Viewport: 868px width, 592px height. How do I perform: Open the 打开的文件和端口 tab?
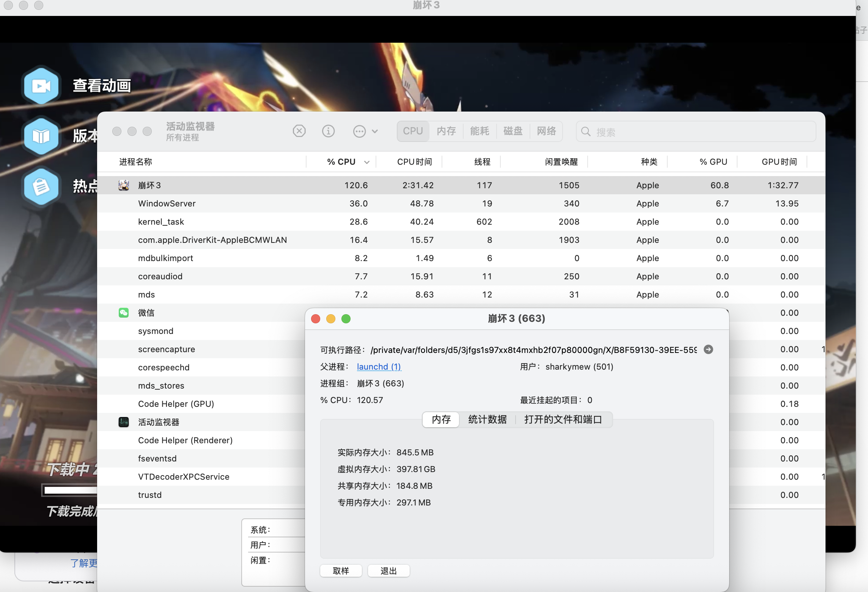(x=563, y=419)
